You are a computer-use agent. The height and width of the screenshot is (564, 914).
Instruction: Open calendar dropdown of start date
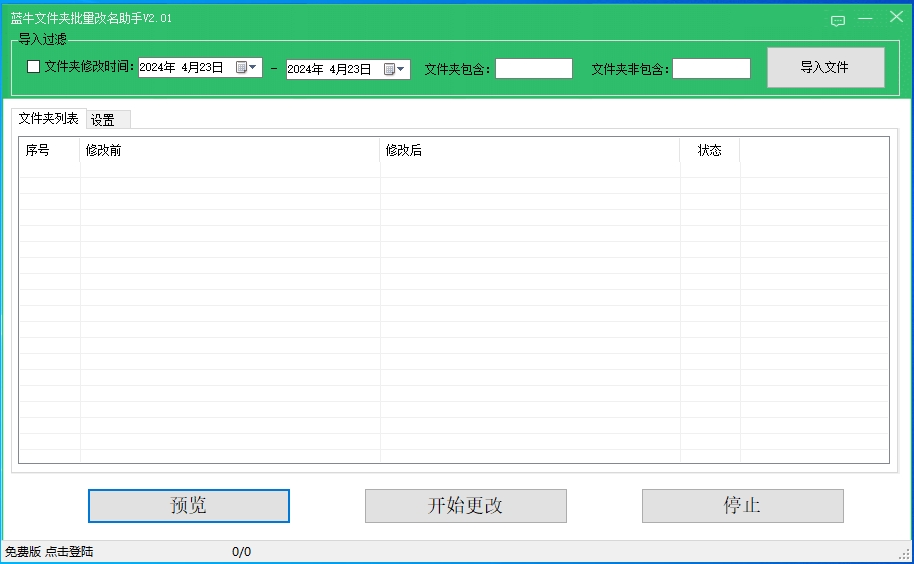point(246,68)
